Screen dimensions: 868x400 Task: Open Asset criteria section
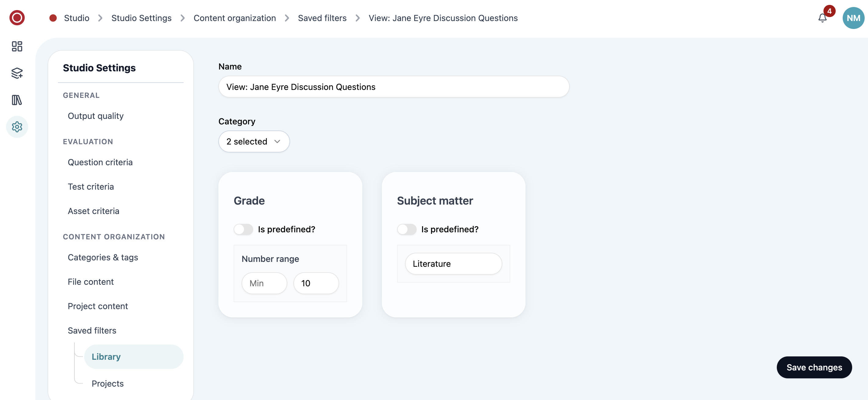[x=93, y=211]
